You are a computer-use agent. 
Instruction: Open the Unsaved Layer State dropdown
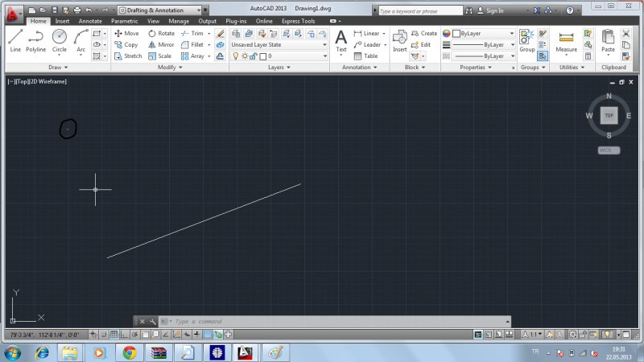(279, 44)
